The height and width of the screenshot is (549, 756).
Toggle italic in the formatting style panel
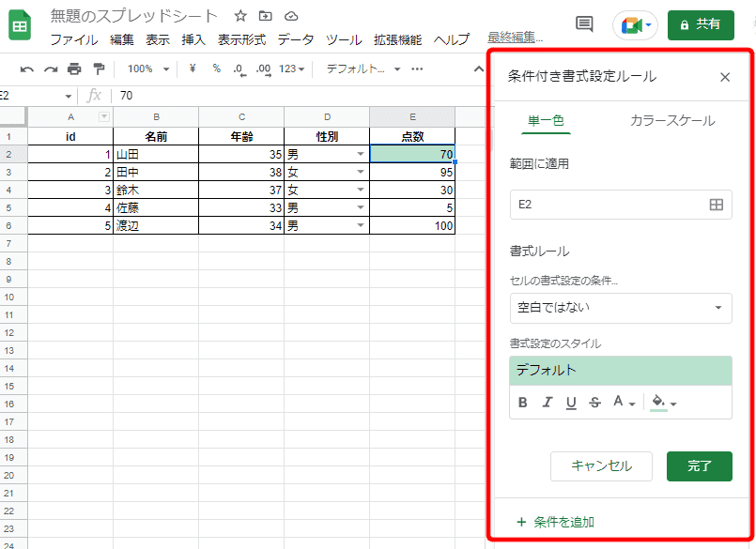click(548, 404)
